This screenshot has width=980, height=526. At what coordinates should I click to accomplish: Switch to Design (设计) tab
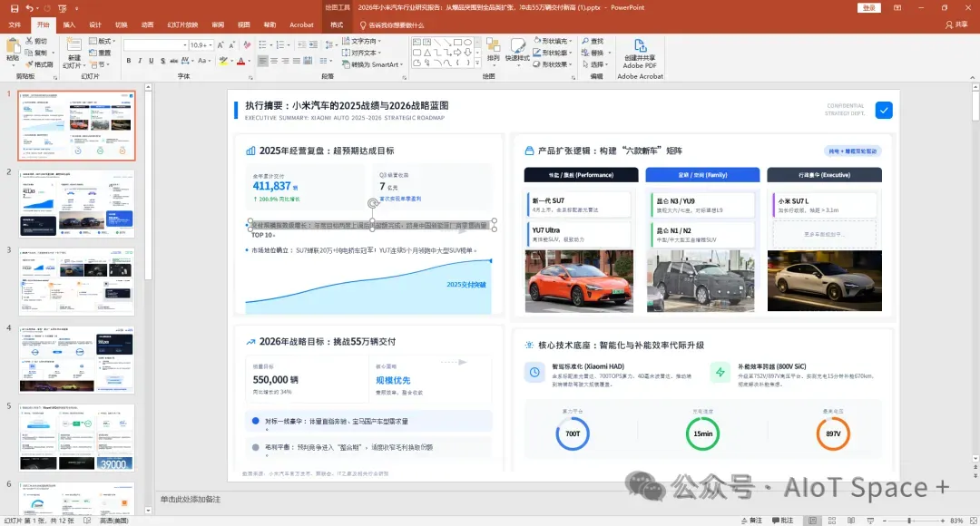95,25
